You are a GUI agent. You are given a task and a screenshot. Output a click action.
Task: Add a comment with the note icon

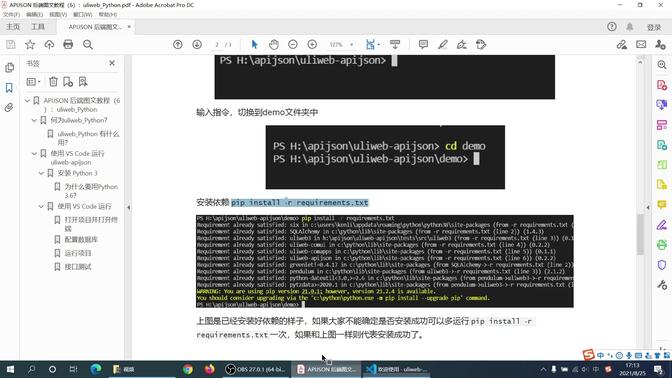tap(423, 45)
